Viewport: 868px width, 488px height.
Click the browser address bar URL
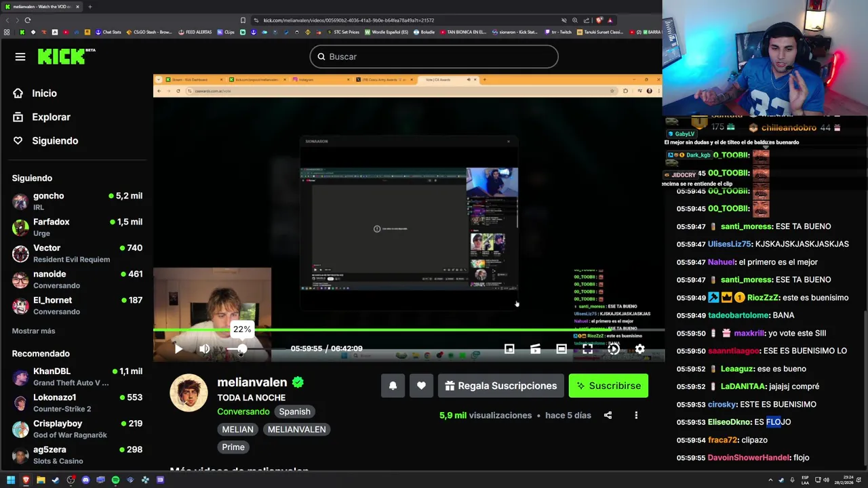(349, 20)
